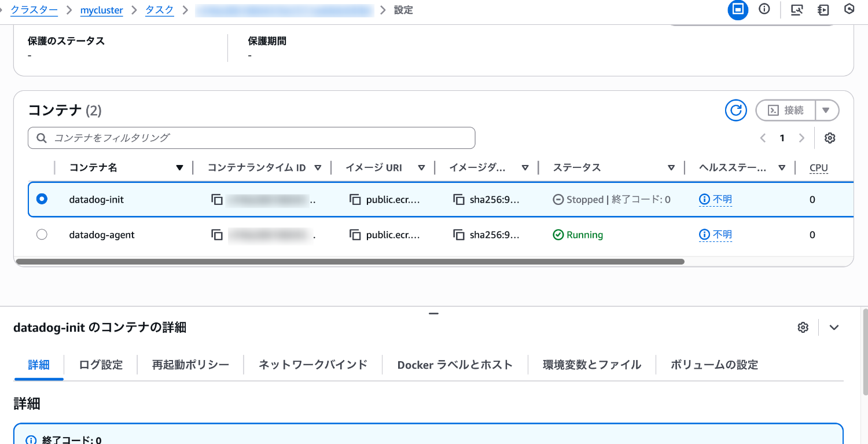
Task: Click the refresh icon on the container list
Action: click(735, 110)
